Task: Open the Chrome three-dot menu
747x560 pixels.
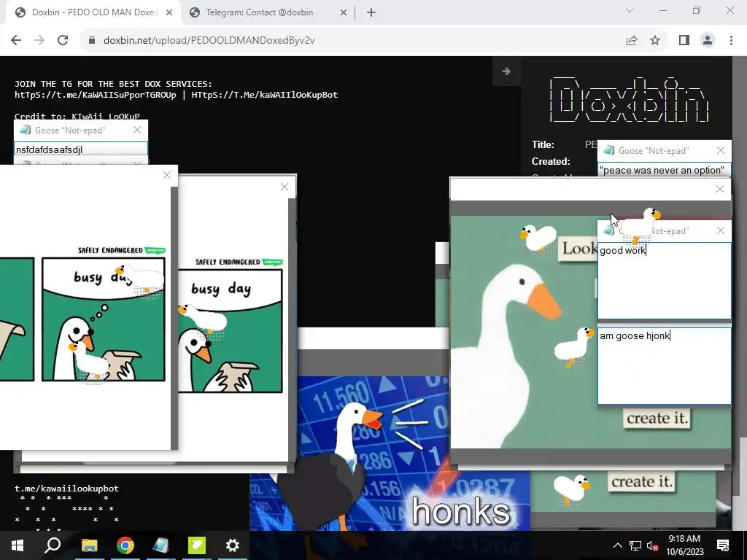Action: [731, 41]
